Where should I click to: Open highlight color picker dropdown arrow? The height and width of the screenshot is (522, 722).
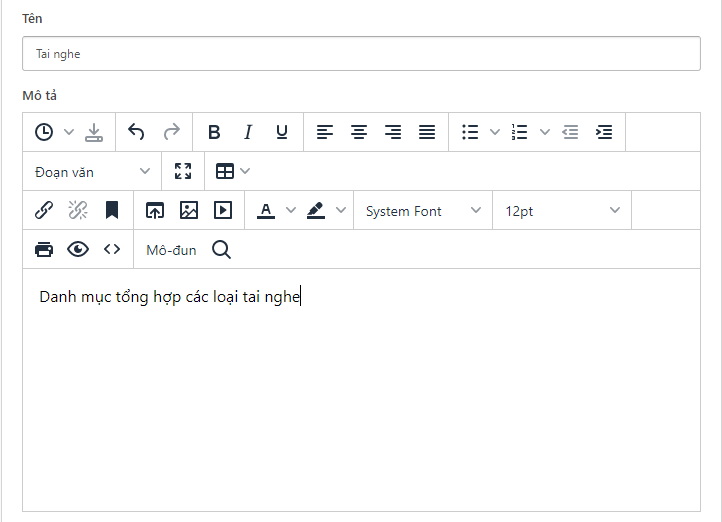pos(341,210)
